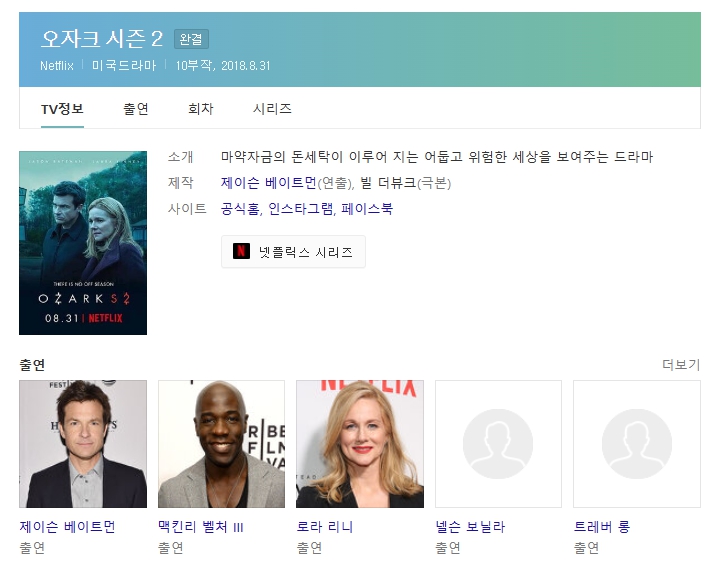Select the TV정보 tab

(x=62, y=109)
